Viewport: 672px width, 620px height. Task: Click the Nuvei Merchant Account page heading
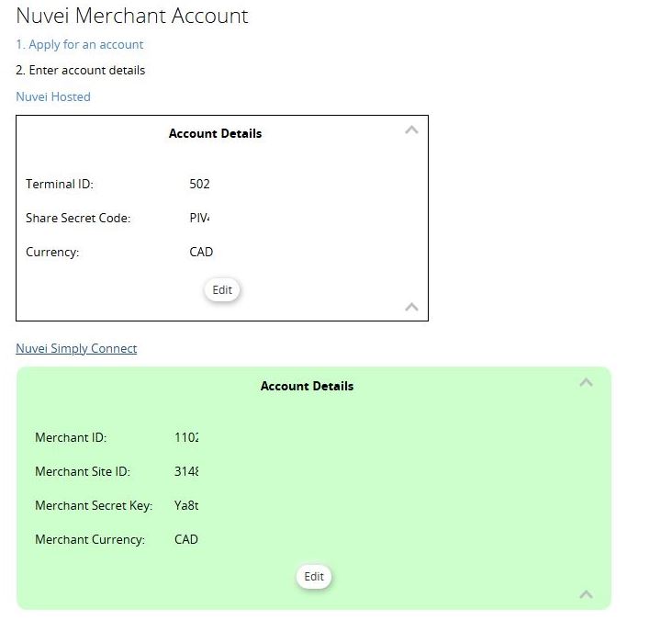click(x=132, y=16)
